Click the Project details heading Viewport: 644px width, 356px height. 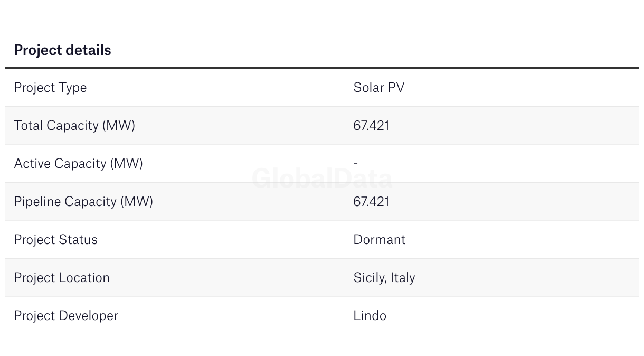[x=62, y=50]
